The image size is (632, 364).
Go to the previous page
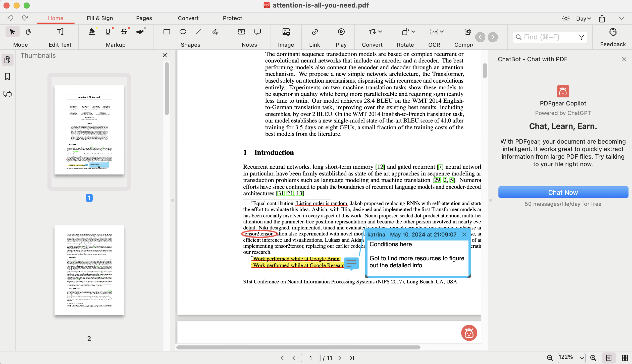(x=294, y=358)
